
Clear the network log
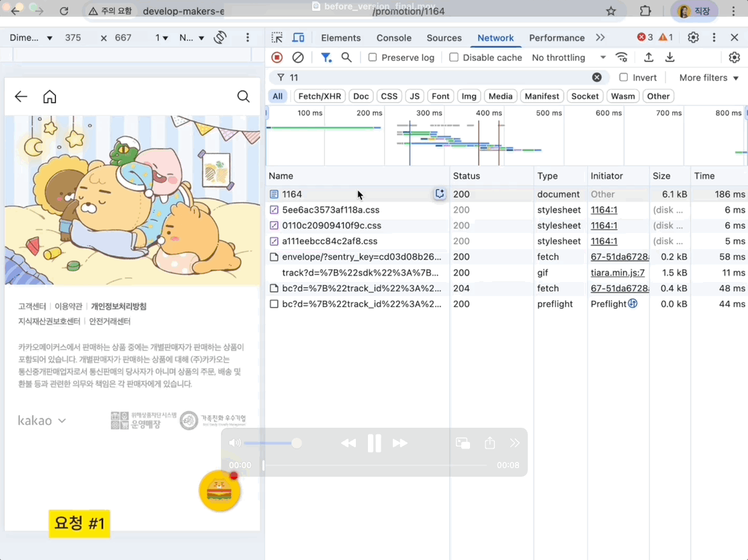[x=297, y=58]
